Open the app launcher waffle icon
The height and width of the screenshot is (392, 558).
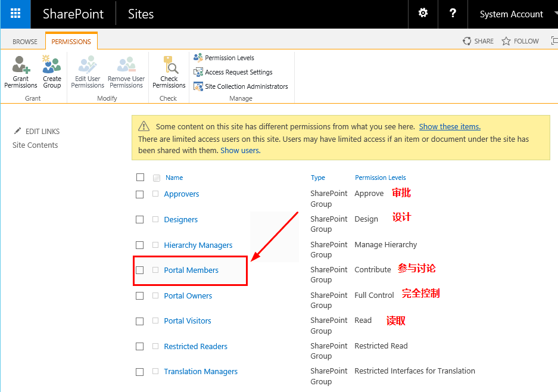coord(15,14)
